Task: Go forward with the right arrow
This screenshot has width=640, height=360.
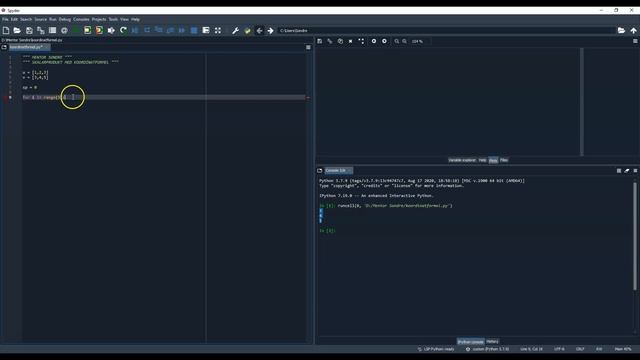Action: coord(270,30)
